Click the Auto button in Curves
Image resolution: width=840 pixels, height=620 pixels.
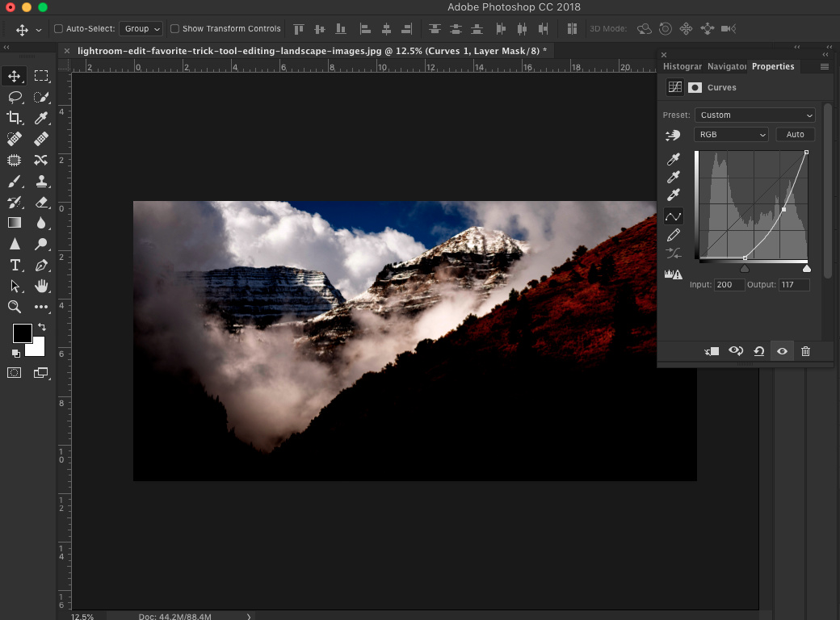pos(795,135)
